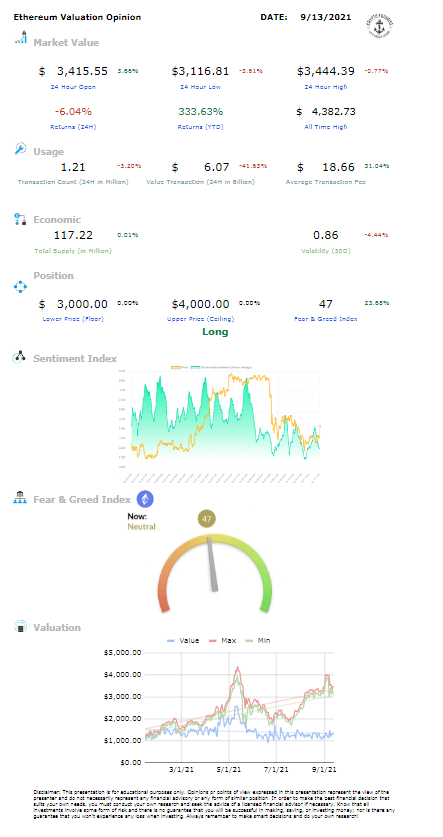Toggle the Value series in legend
The image size is (443, 837).
(183, 640)
